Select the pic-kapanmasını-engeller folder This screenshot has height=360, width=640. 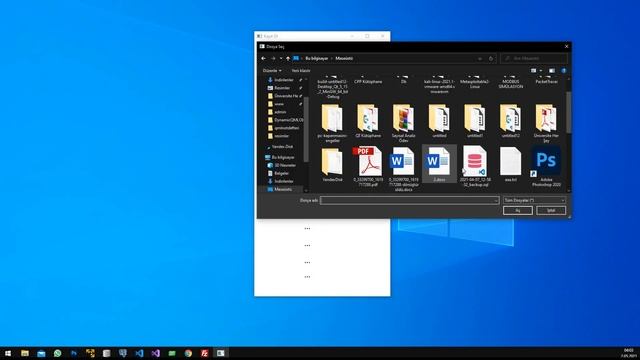332,122
